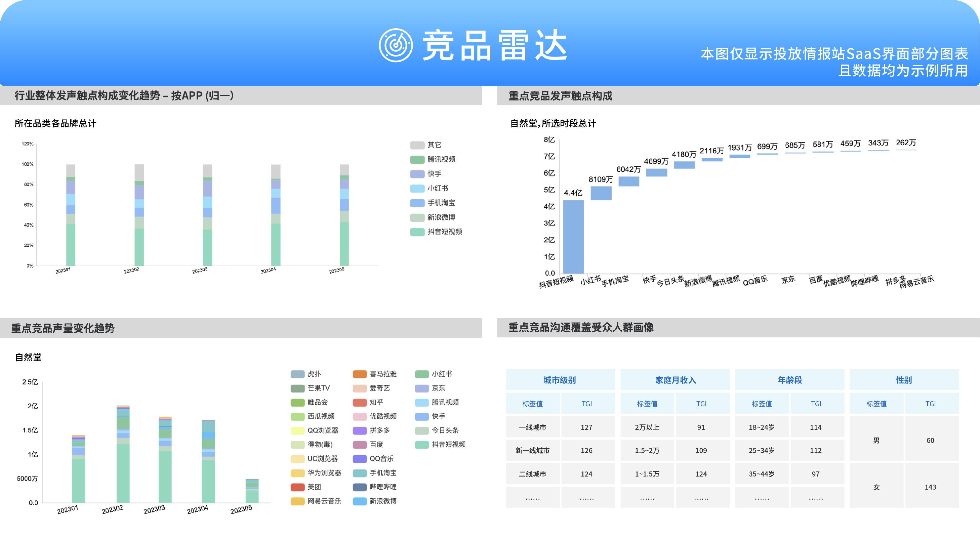Click the 喜马拉雅 orange legend swatch
The image size is (980, 536).
(360, 374)
